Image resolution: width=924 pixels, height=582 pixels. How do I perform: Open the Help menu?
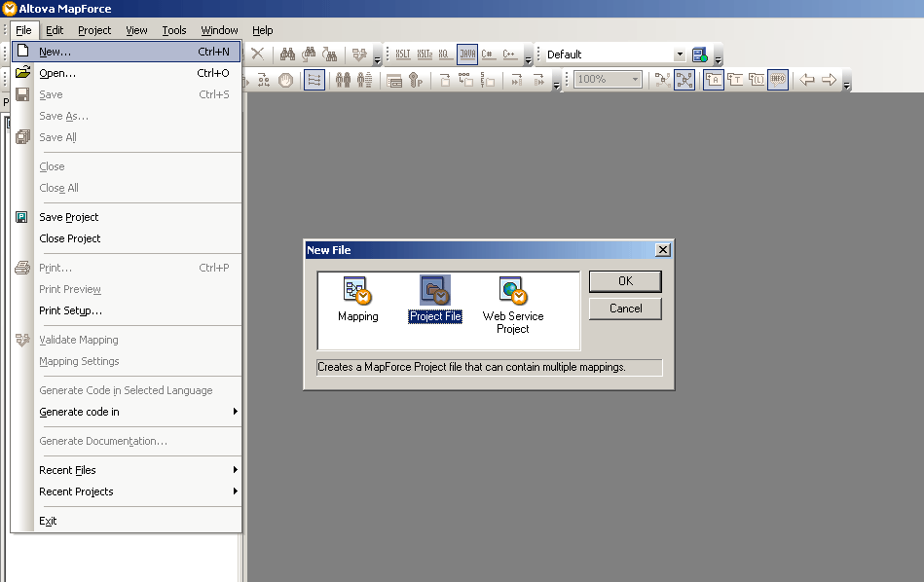coord(262,30)
